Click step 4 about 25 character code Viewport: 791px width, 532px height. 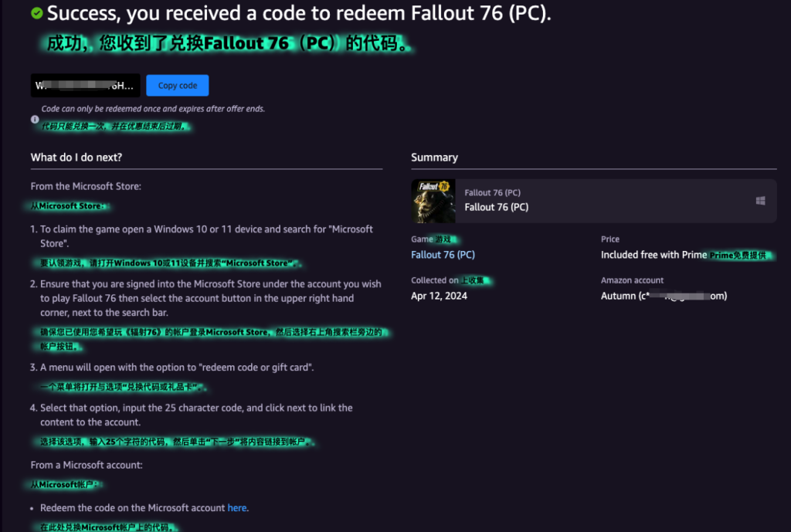click(x=192, y=415)
